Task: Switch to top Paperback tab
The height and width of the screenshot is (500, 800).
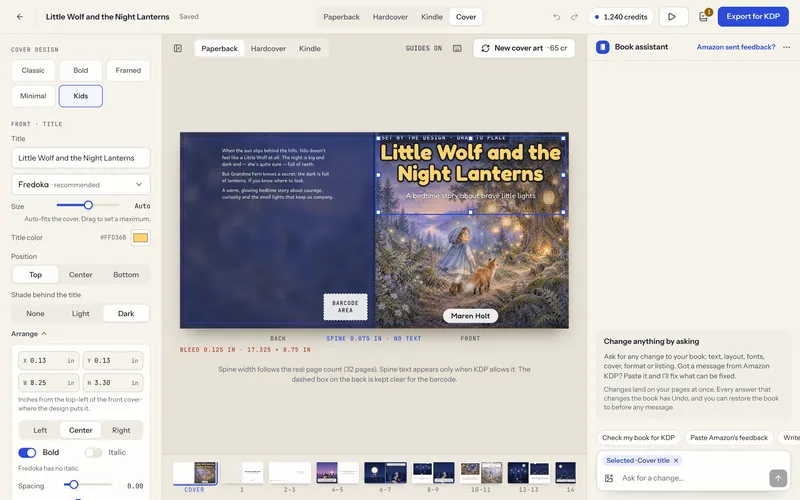Action: coord(341,17)
